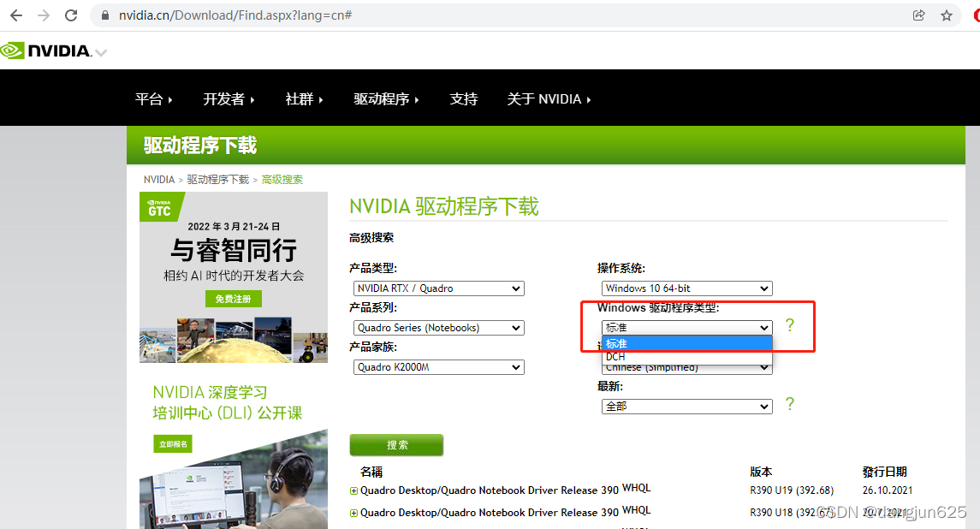Bookmark page with the star icon
980x529 pixels.
click(x=947, y=15)
